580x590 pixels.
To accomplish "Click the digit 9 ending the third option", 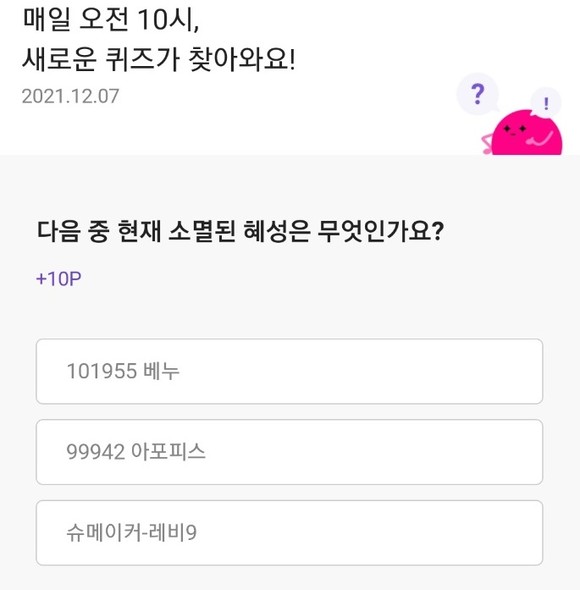I will (x=192, y=533).
